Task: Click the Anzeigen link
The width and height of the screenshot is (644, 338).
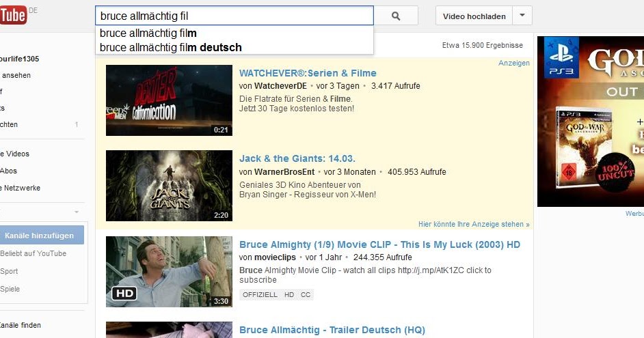Action: pos(514,63)
